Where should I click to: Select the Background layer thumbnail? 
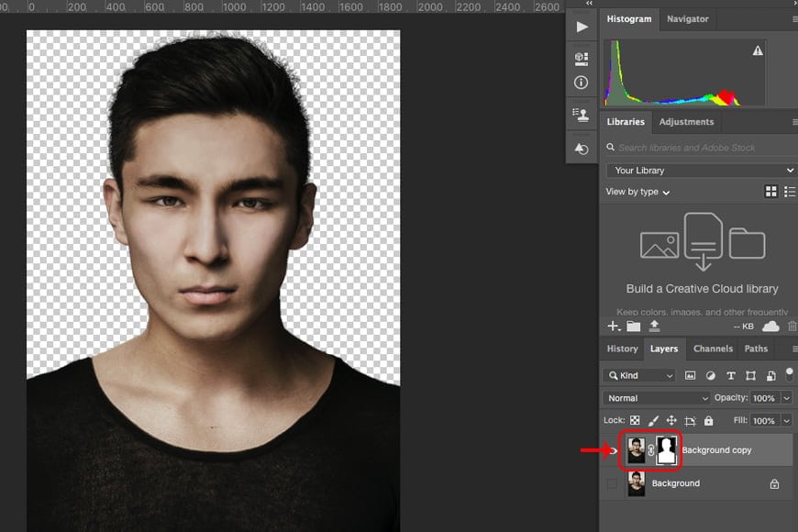click(x=636, y=483)
